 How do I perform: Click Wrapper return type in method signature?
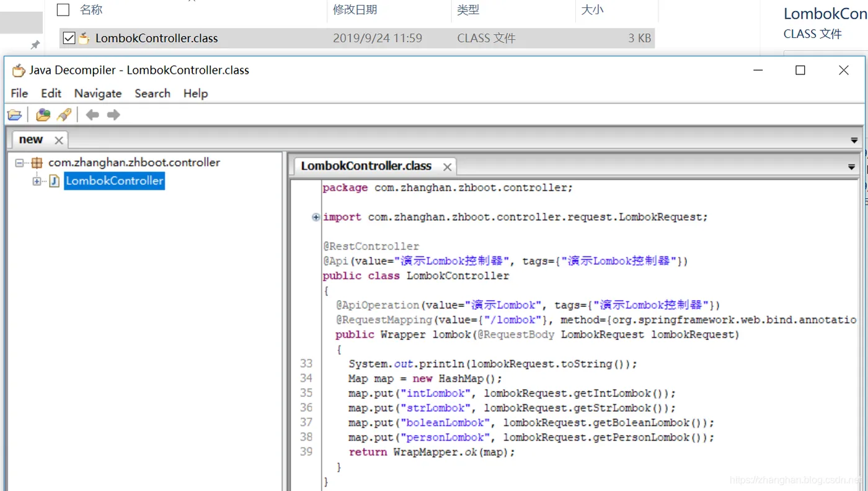pos(402,335)
